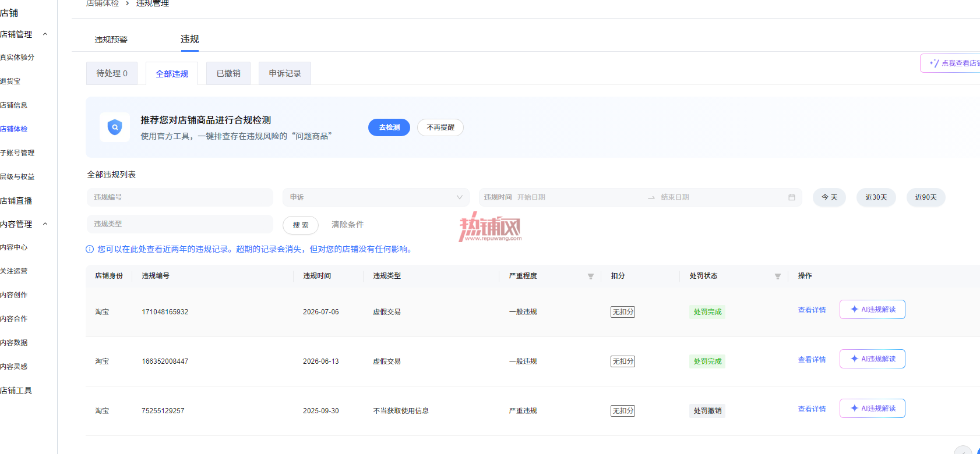Click the 店铺体检 breadcrumb link
Screen dimensions: 980x454
point(103,3)
